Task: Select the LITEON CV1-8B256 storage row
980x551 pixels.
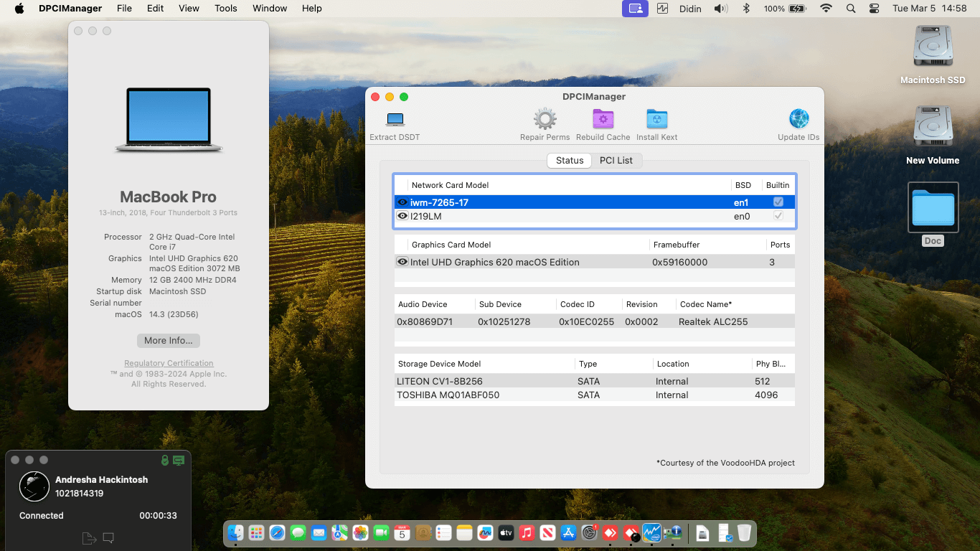Action: (x=595, y=381)
